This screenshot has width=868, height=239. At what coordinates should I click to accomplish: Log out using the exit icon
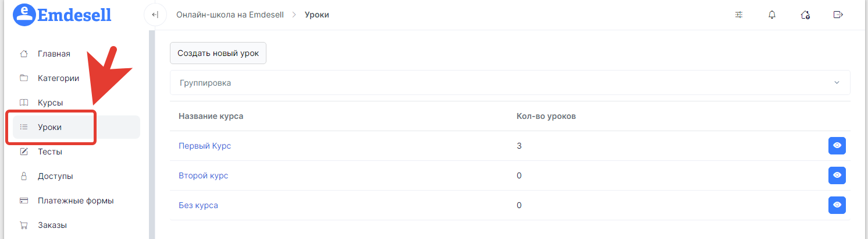pos(838,15)
